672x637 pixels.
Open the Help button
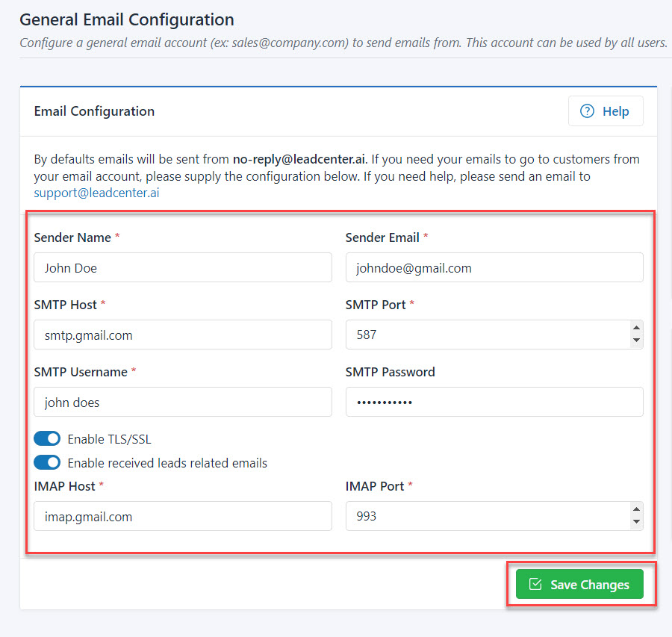tap(605, 111)
